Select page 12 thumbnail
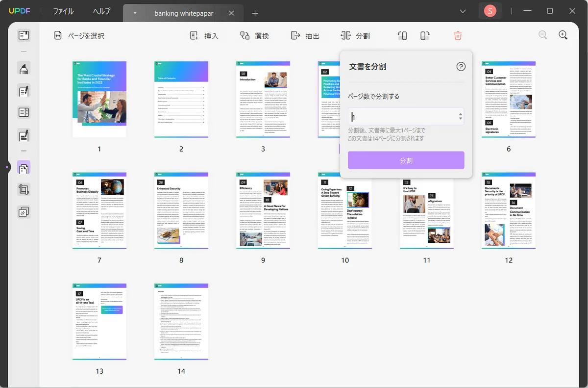 [509, 211]
